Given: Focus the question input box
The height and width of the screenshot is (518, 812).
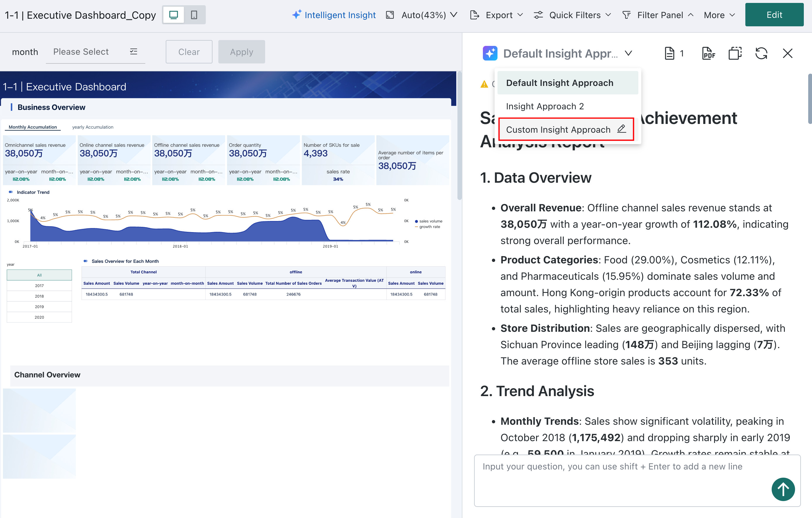Looking at the screenshot, I should [x=637, y=480].
